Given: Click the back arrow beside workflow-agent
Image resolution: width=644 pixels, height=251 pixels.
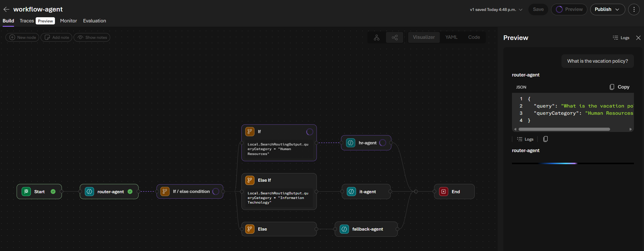Looking at the screenshot, I should coord(6,9).
